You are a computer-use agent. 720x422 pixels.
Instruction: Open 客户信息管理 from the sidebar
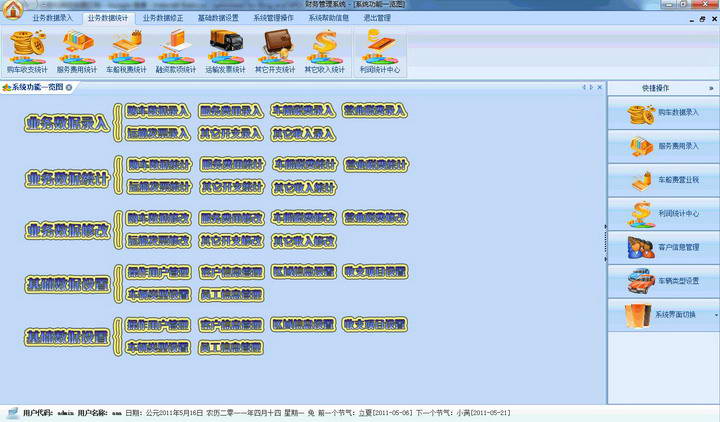pyautogui.click(x=664, y=246)
